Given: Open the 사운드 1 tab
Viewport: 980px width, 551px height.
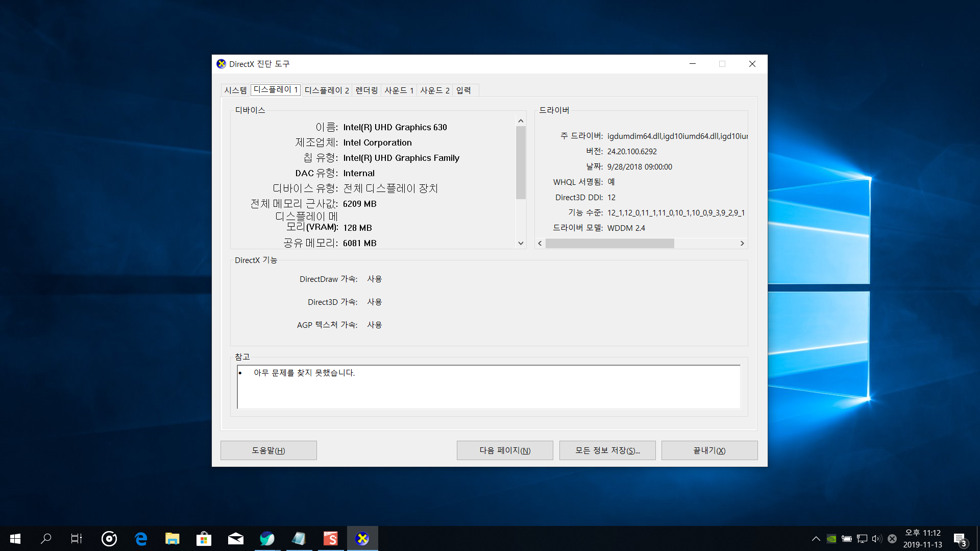Looking at the screenshot, I should click(399, 90).
